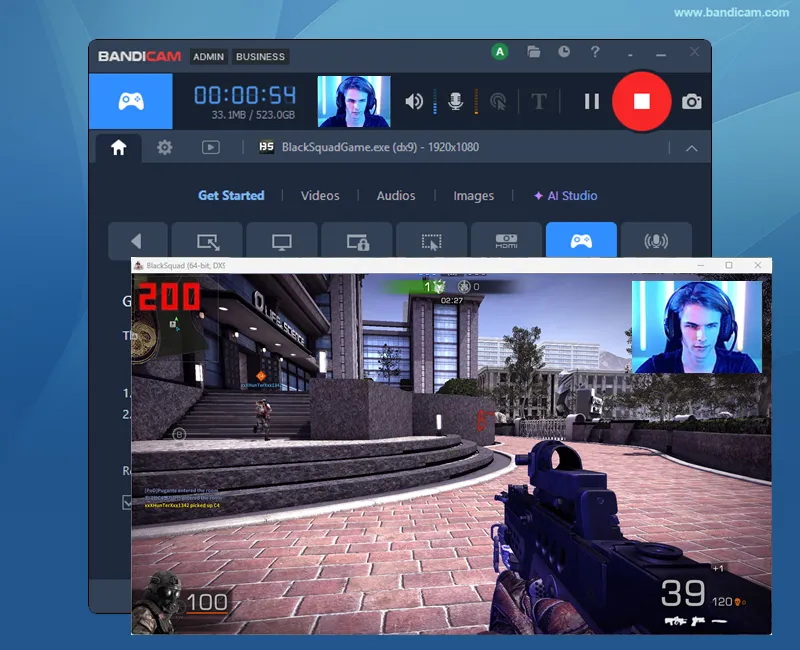Minimize the Bandicam window
Image resolution: width=800 pixels, height=650 pixels.
coord(661,54)
